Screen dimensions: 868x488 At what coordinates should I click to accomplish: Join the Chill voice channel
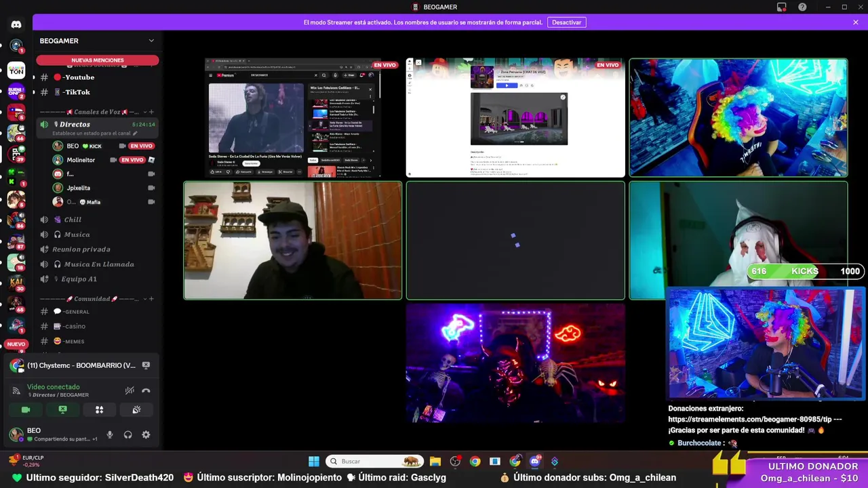tap(97, 220)
